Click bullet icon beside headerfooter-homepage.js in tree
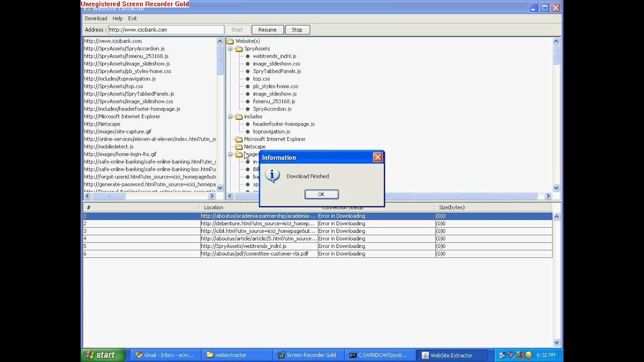This screenshot has height=362, width=644. point(248,124)
